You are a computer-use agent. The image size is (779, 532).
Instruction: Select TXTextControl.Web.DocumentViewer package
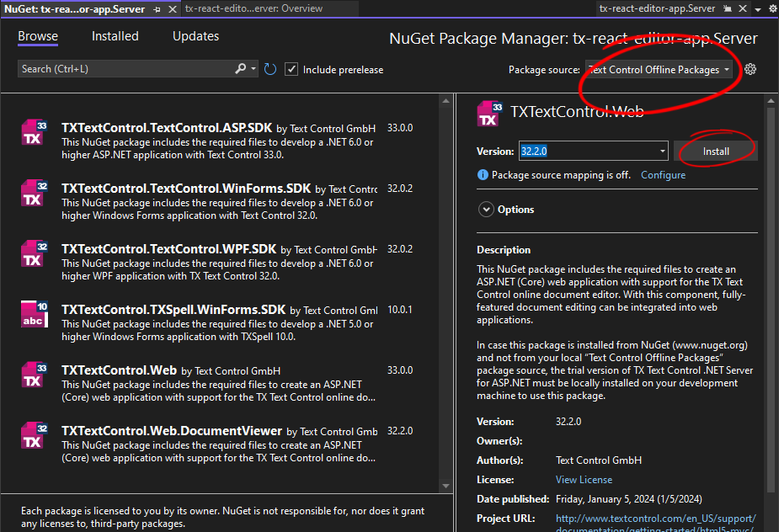(x=219, y=444)
